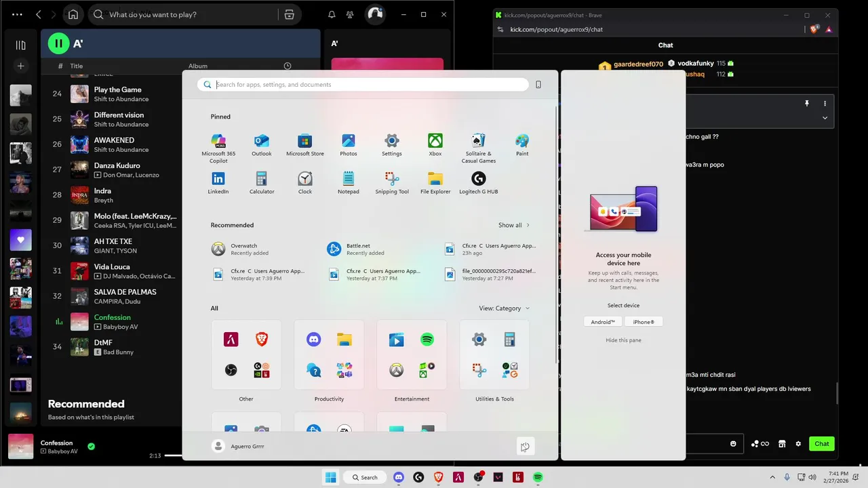
Task: Expand View: Category dropdown
Action: pos(505,308)
